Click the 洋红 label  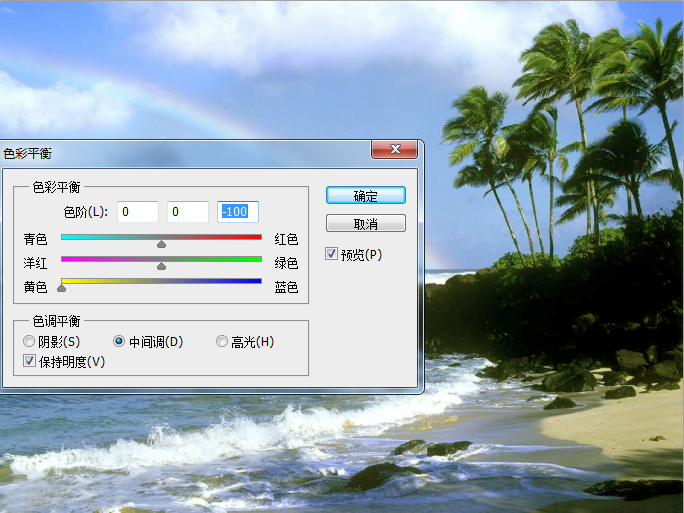click(x=35, y=263)
